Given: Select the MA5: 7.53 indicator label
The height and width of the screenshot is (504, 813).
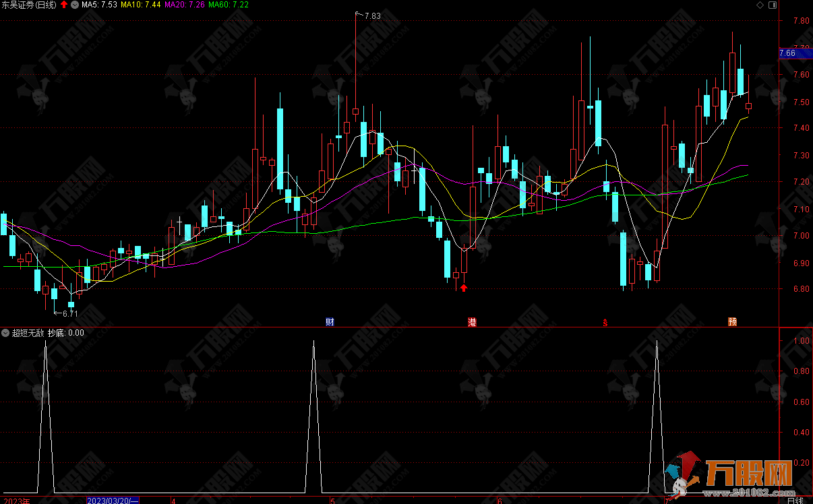Looking at the screenshot, I should coord(99,5).
